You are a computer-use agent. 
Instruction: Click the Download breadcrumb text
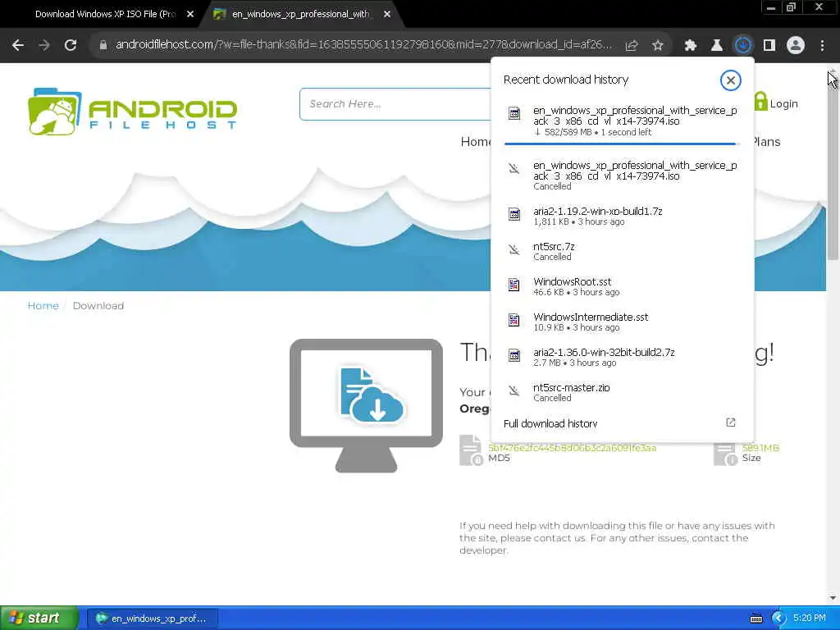pyautogui.click(x=98, y=305)
